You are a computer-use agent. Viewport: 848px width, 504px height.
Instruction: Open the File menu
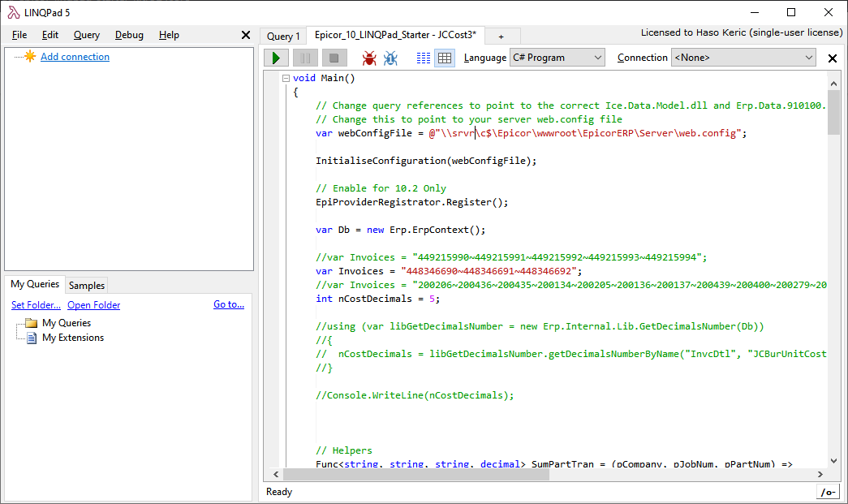click(x=19, y=35)
